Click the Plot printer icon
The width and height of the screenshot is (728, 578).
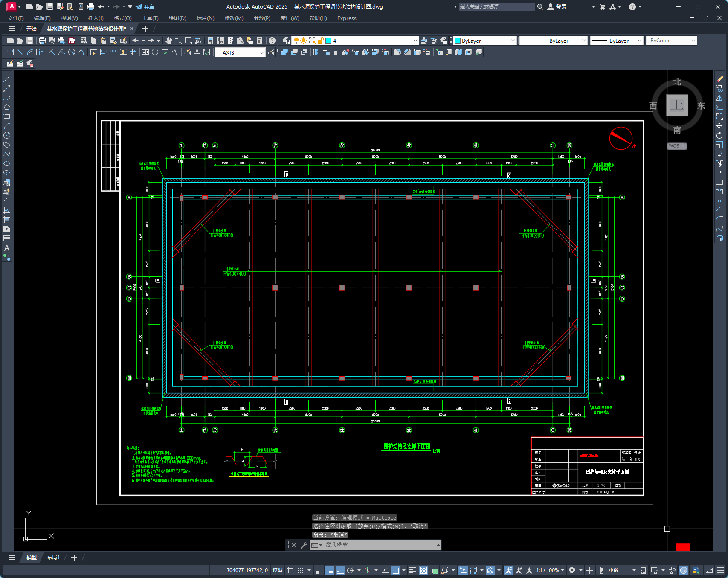42,41
